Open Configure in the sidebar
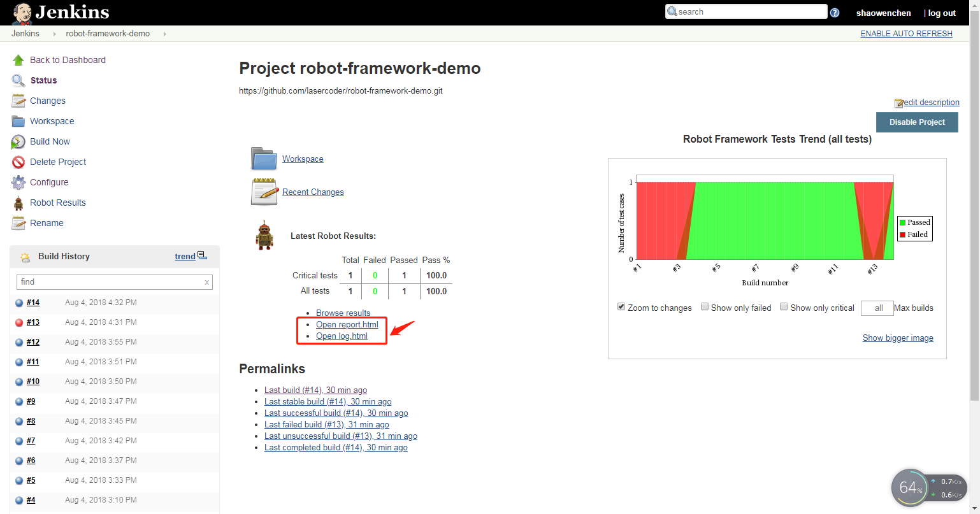The image size is (980, 514). tap(49, 182)
